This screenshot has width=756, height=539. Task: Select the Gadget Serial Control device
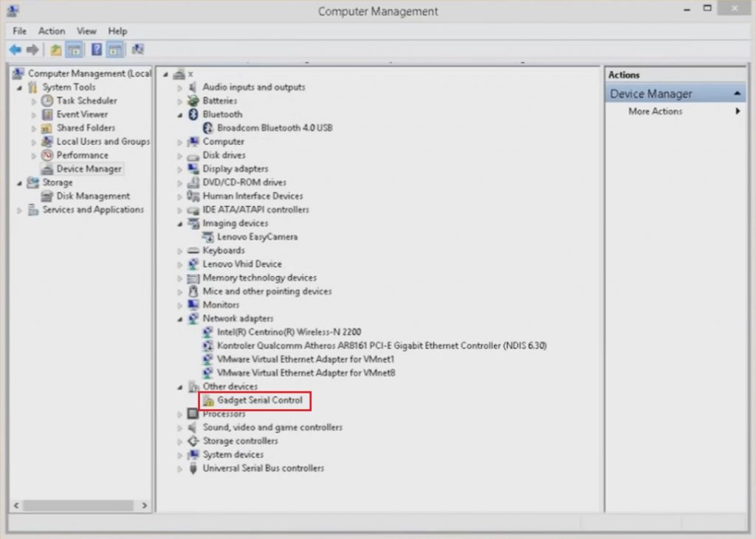[255, 399]
